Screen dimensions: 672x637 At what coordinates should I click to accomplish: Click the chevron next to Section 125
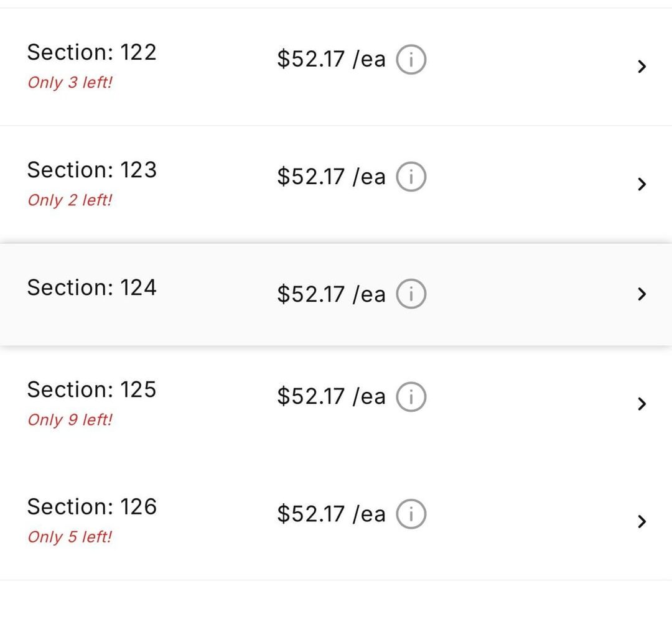[642, 404]
